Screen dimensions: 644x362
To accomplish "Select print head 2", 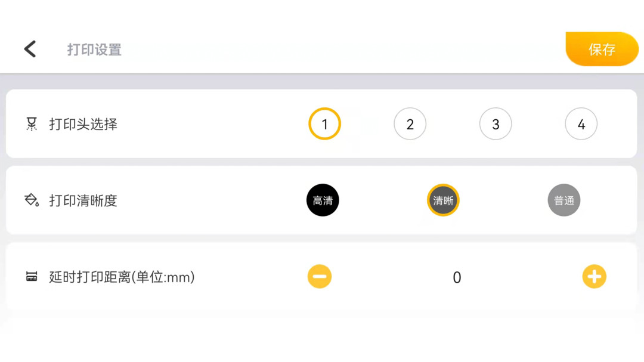I will click(410, 124).
